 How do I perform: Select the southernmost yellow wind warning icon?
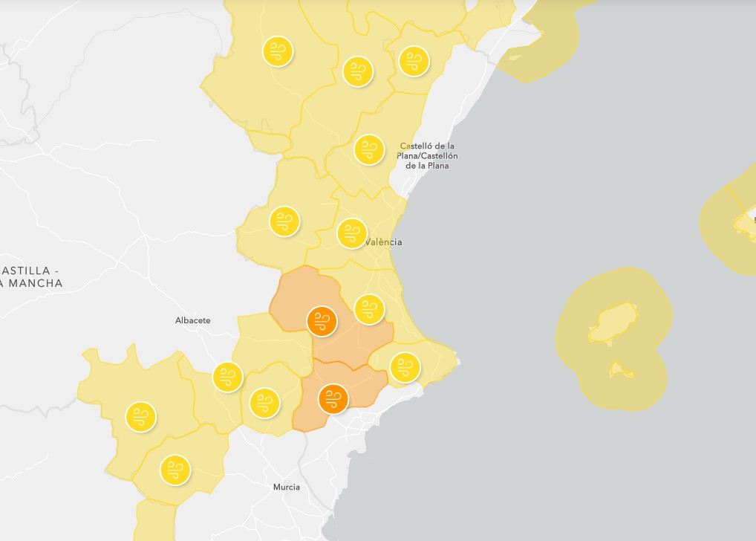[x=175, y=470]
